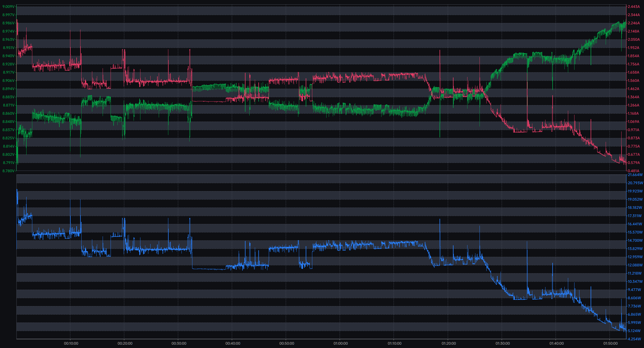This screenshot has width=644, height=348.
Task: Click the 00:10:00 time axis marker
Action: click(71, 343)
